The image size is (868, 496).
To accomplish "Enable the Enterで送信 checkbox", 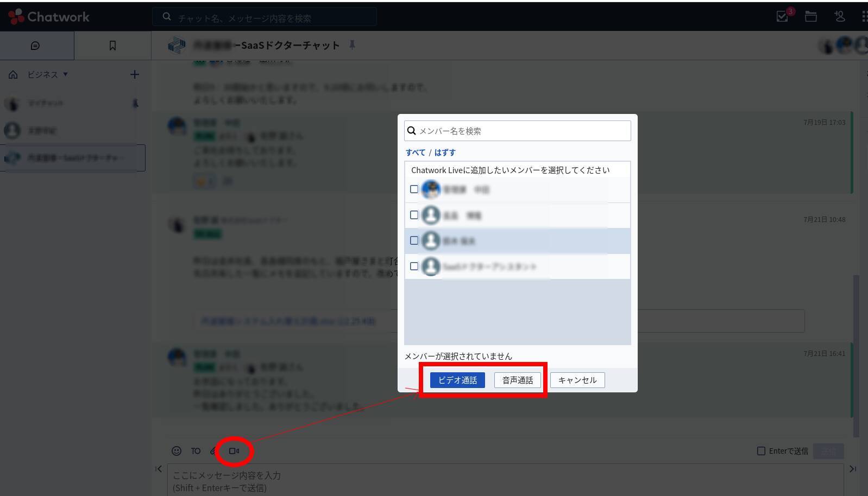I will [x=761, y=451].
